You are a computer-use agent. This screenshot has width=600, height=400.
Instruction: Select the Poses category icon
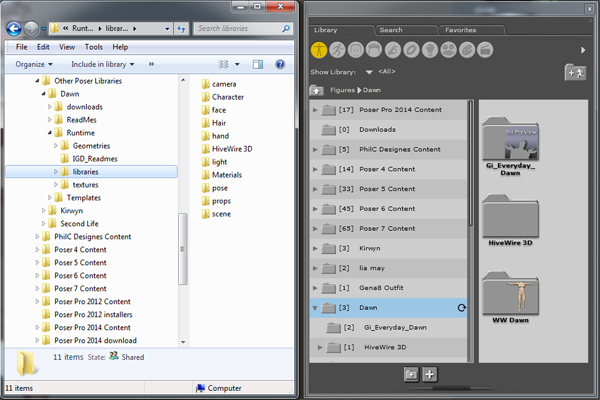coord(338,49)
